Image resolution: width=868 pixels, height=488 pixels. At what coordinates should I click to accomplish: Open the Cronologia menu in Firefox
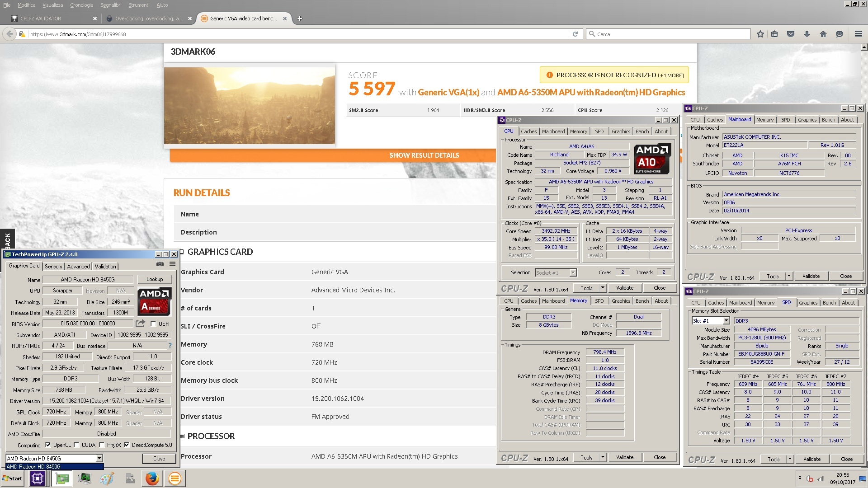(x=81, y=5)
